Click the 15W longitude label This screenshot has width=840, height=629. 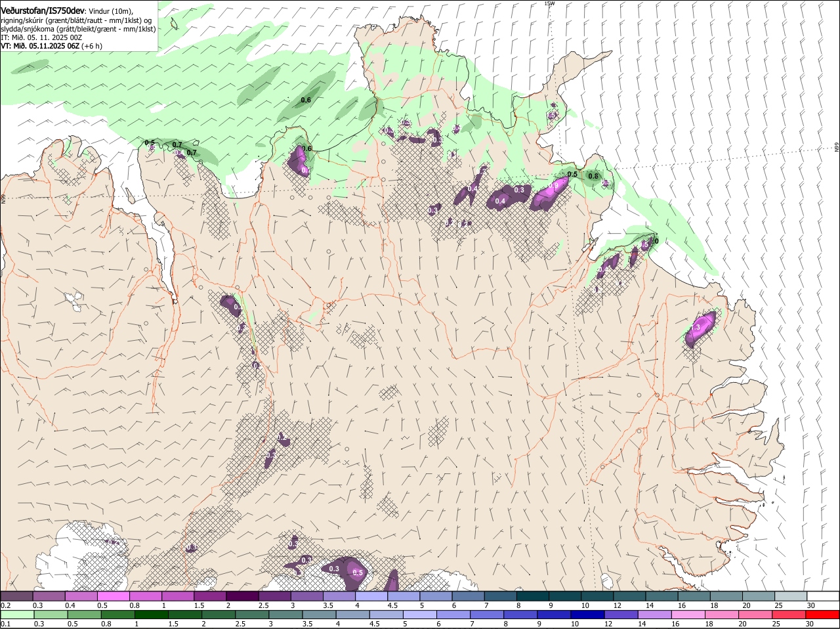(549, 3)
